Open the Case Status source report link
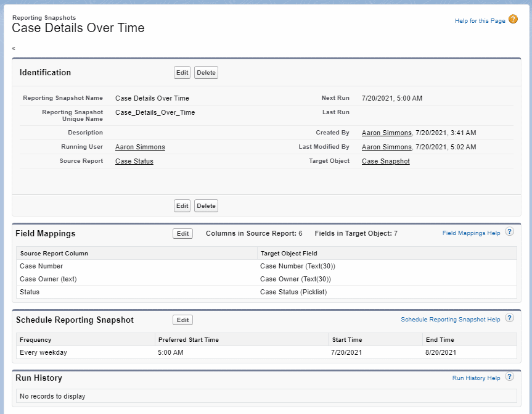 pos(134,161)
